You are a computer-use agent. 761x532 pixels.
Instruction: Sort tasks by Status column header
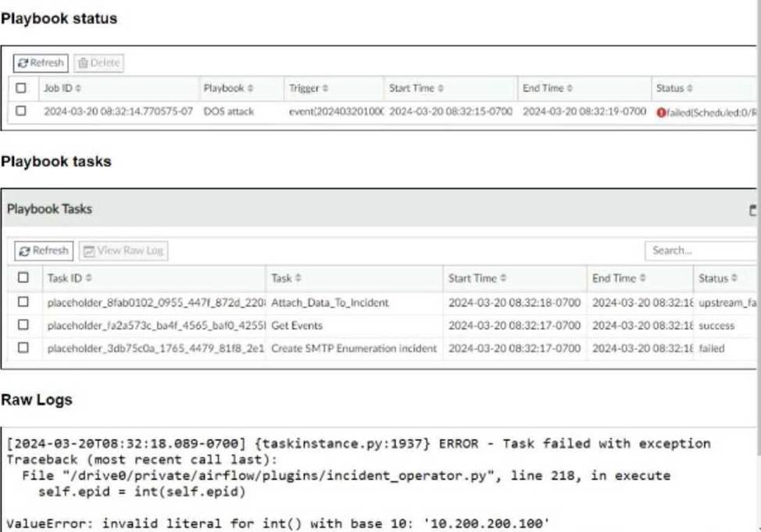pyautogui.click(x=716, y=278)
